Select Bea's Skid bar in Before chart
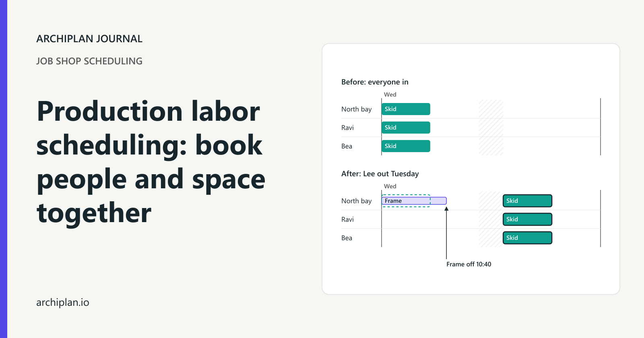Image resolution: width=644 pixels, height=338 pixels. click(406, 146)
